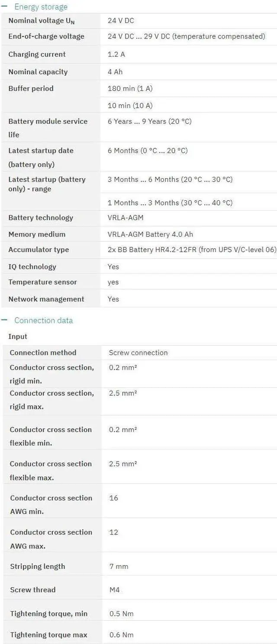Image resolution: width=277 pixels, height=644 pixels.
Task: Click the Nominal capacity 4 Ah value
Action: click(115, 72)
